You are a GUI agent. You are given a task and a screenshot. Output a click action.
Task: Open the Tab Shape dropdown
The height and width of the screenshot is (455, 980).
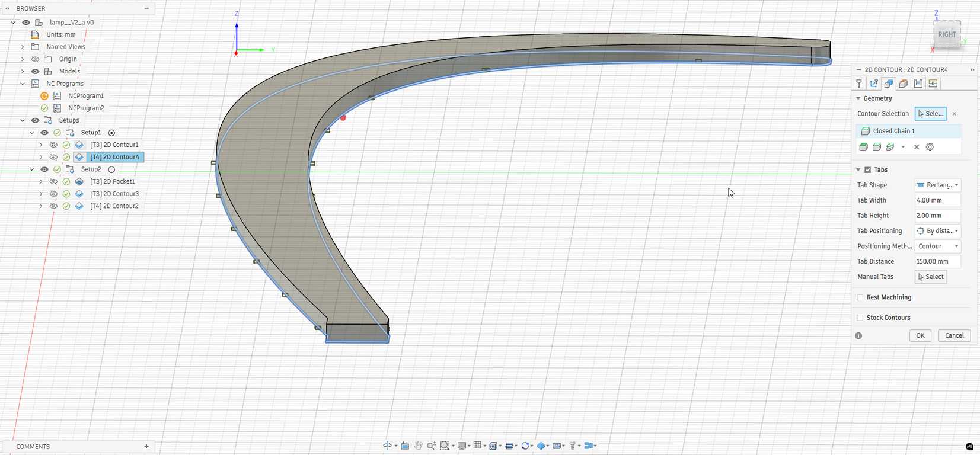click(x=937, y=185)
